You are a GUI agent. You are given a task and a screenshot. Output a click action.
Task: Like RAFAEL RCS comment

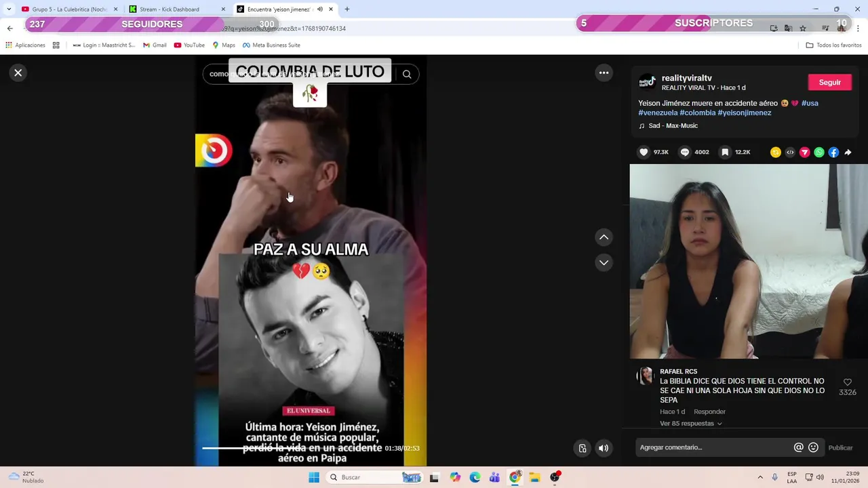(847, 383)
